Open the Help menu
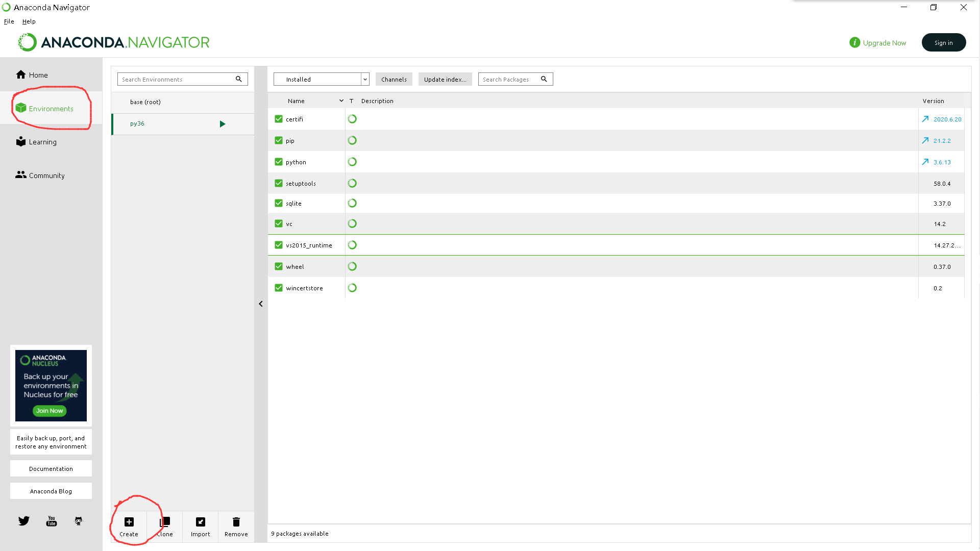Image resolution: width=980 pixels, height=551 pixels. (x=29, y=21)
